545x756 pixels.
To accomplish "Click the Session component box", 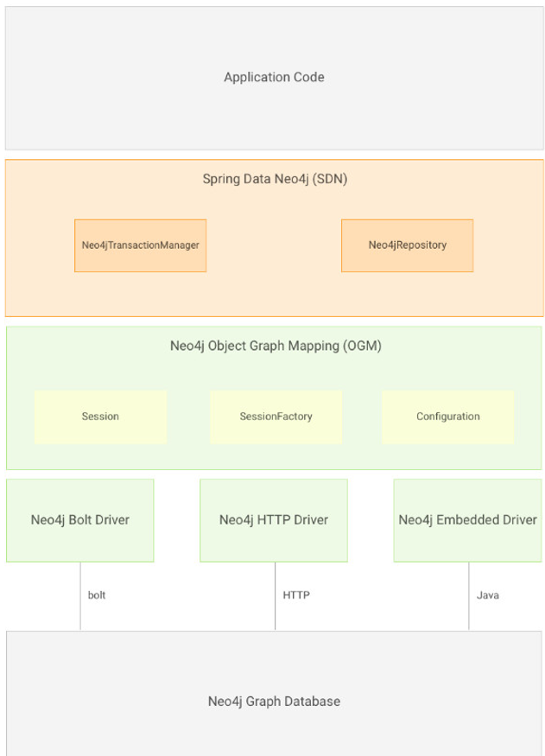I will pos(100,416).
